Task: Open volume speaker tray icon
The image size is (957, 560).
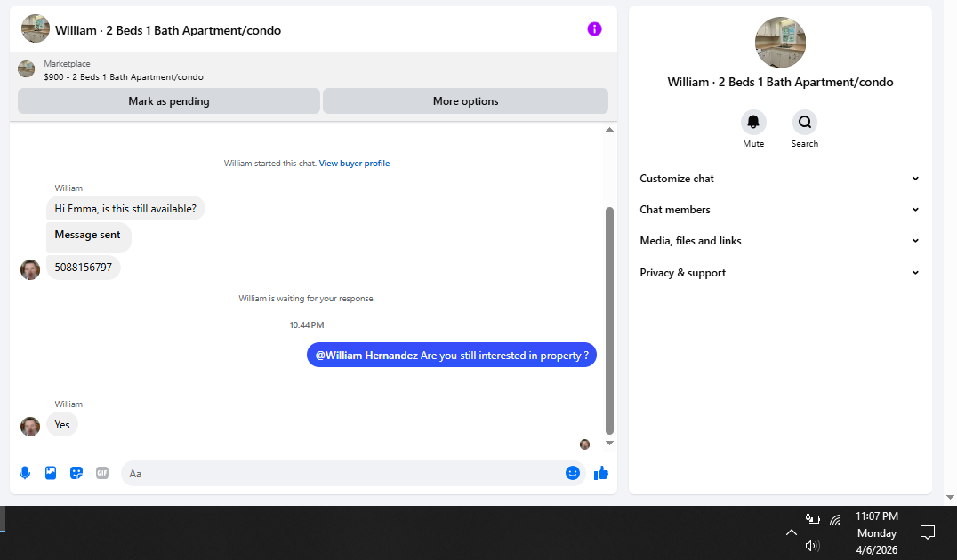Action: point(812,546)
